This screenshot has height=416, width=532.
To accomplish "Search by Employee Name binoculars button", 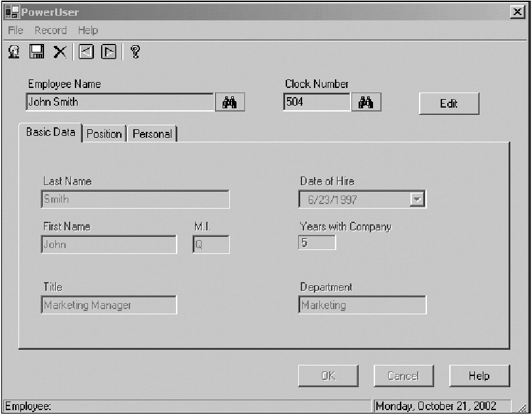I will pos(230,102).
